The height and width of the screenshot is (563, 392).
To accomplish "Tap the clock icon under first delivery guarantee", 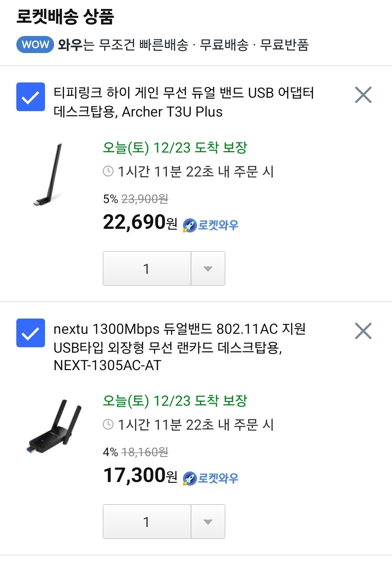I will click(x=108, y=171).
